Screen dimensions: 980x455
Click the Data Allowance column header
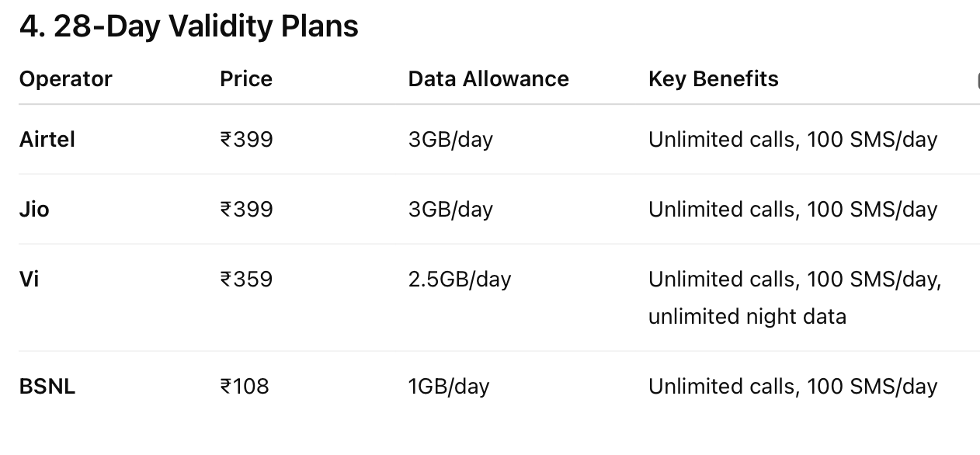point(488,79)
